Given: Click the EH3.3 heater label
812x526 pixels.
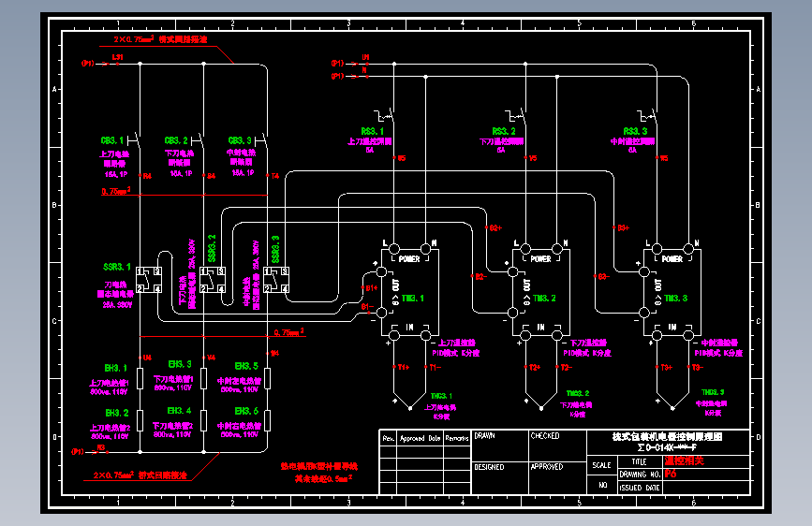Looking at the screenshot, I should pyautogui.click(x=180, y=364).
